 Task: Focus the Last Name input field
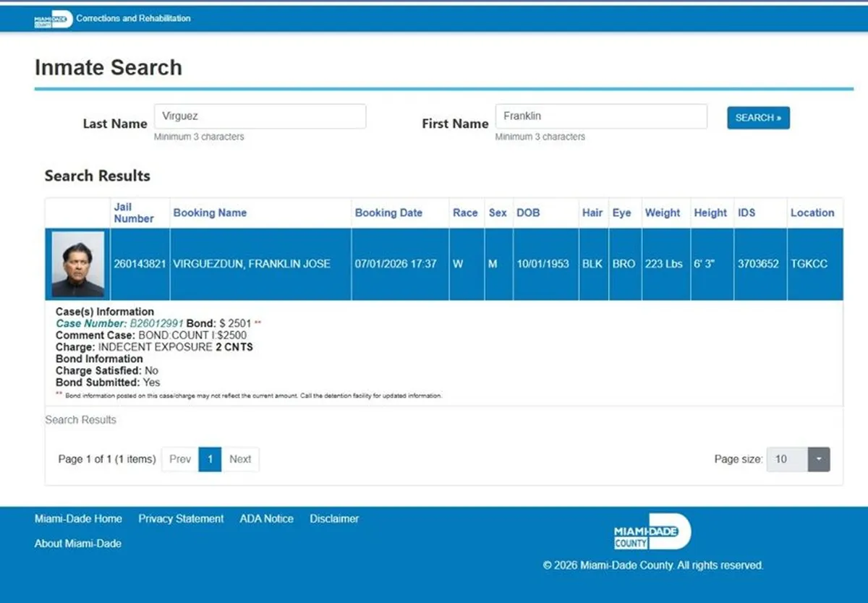(260, 116)
